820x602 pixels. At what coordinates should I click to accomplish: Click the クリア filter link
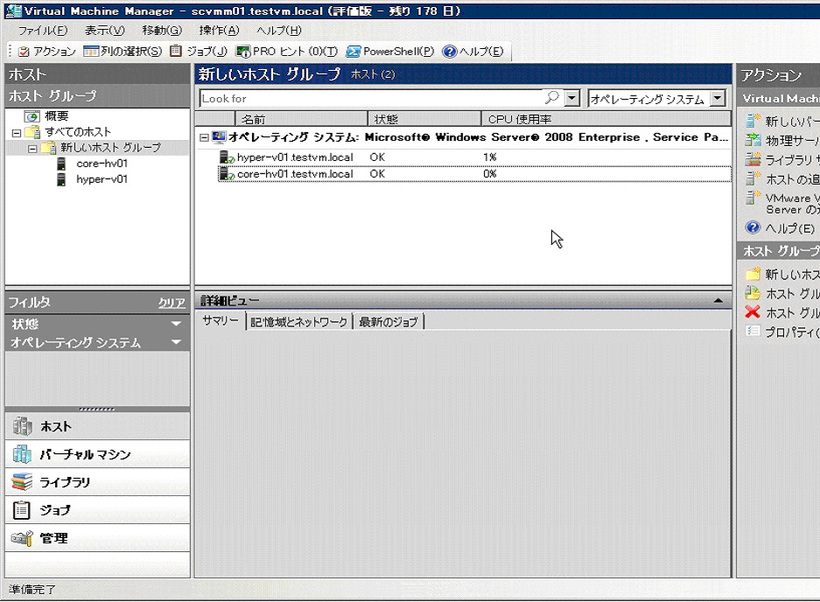(171, 302)
